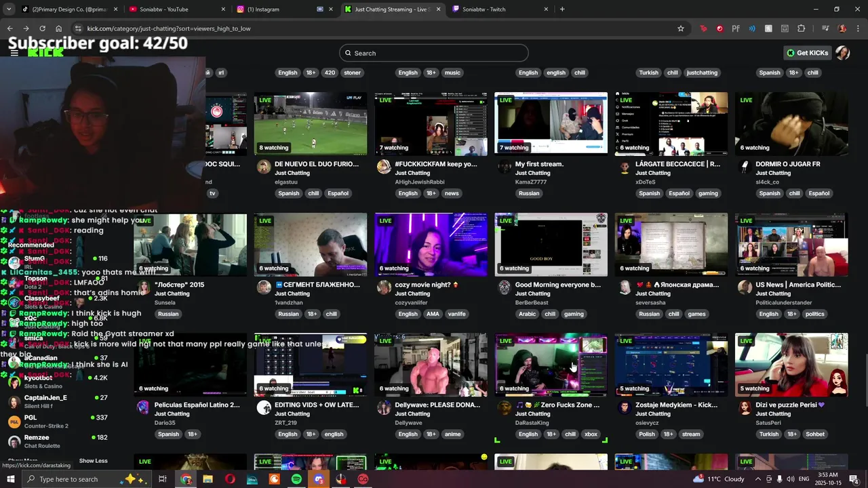Click the osievycz channel avatar
The image size is (868, 488).
tap(625, 408)
